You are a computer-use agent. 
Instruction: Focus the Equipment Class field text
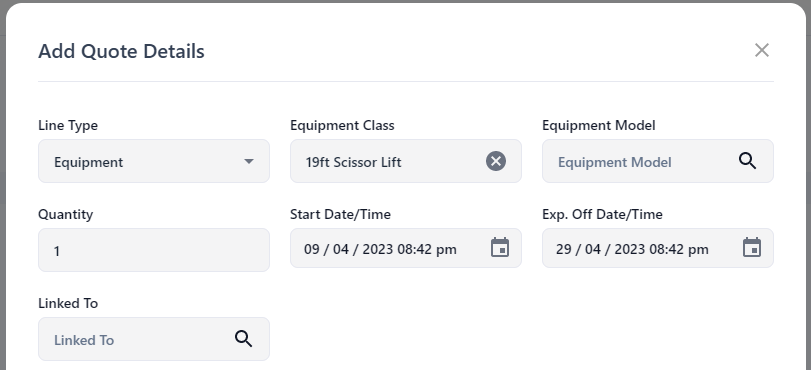pyautogui.click(x=353, y=162)
